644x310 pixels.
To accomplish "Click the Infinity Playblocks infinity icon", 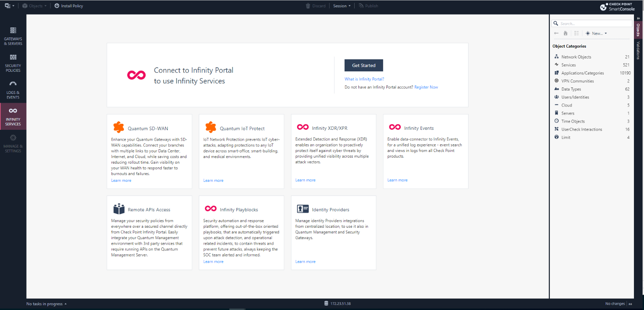I will (211, 208).
